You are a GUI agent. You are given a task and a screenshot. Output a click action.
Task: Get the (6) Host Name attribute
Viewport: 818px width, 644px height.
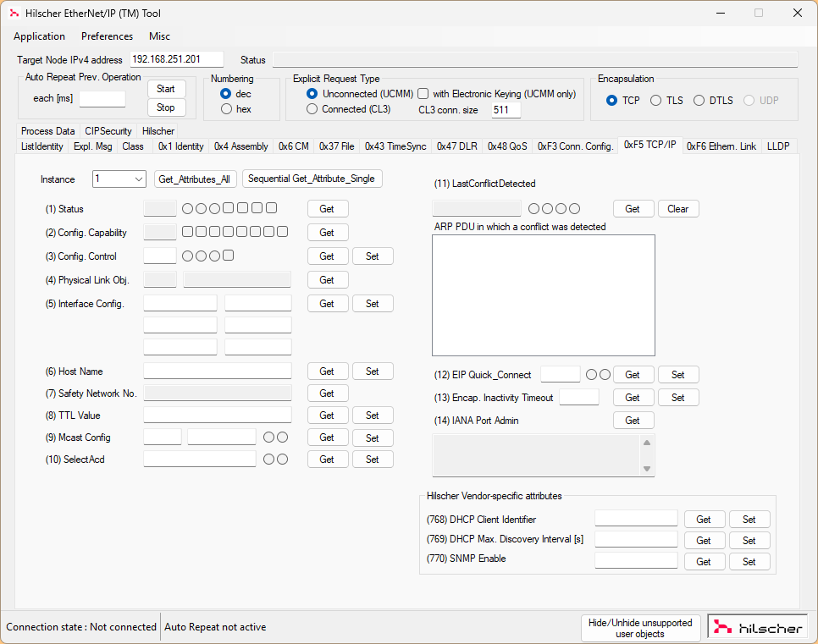[327, 372]
